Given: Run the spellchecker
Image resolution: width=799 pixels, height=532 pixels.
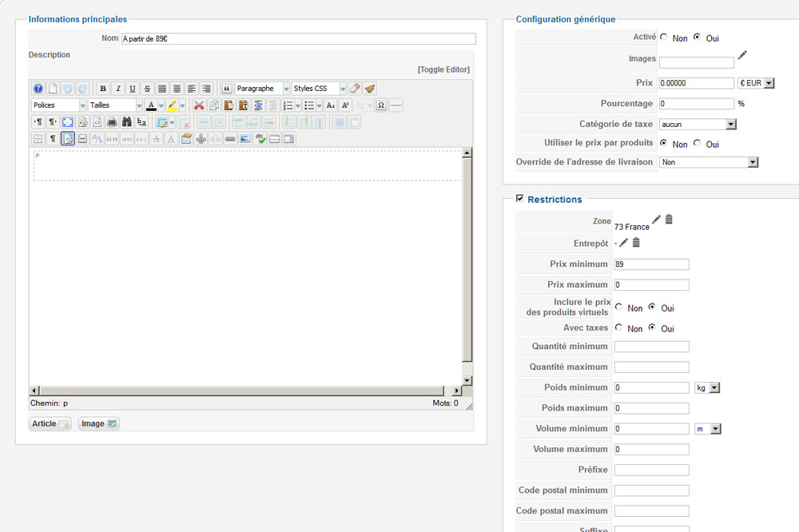Looking at the screenshot, I should point(260,139).
